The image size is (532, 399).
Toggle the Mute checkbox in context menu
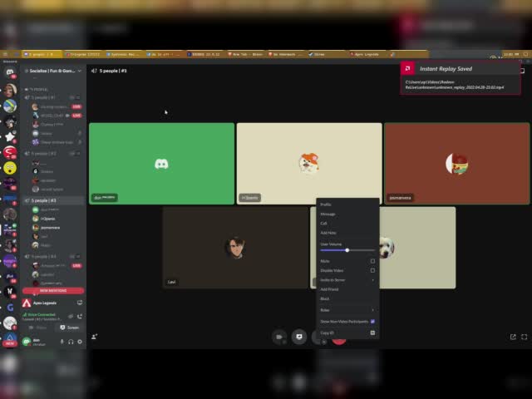tap(372, 261)
